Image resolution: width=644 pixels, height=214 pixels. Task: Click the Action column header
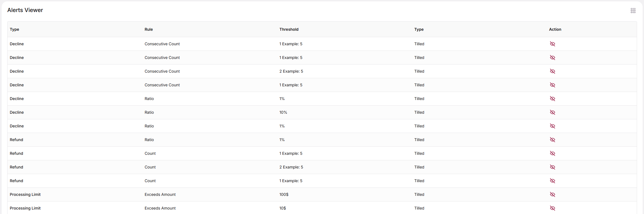pyautogui.click(x=555, y=29)
